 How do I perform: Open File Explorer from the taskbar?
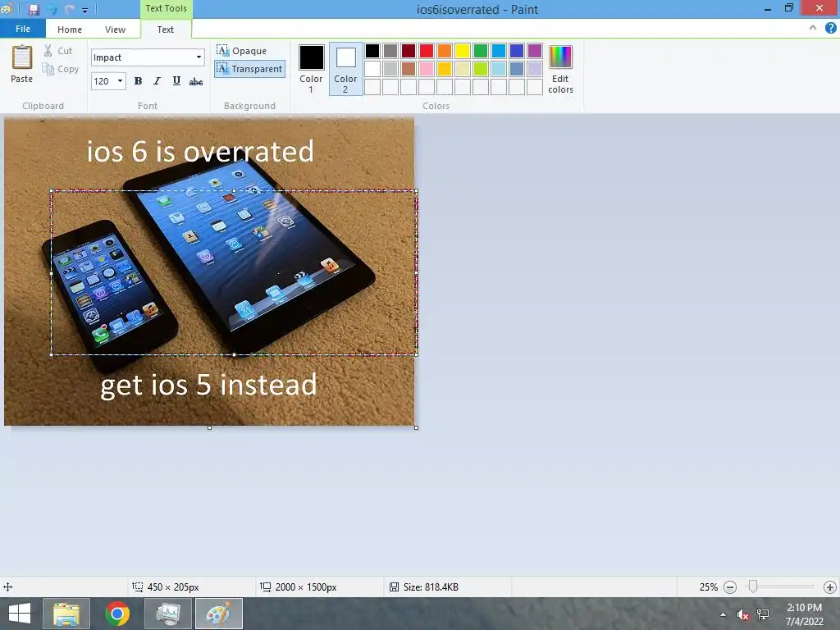66,614
